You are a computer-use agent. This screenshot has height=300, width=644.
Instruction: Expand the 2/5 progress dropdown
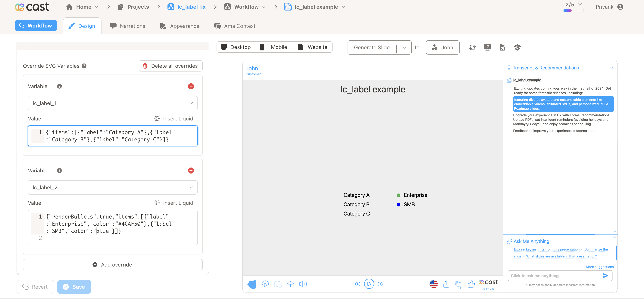580,5
